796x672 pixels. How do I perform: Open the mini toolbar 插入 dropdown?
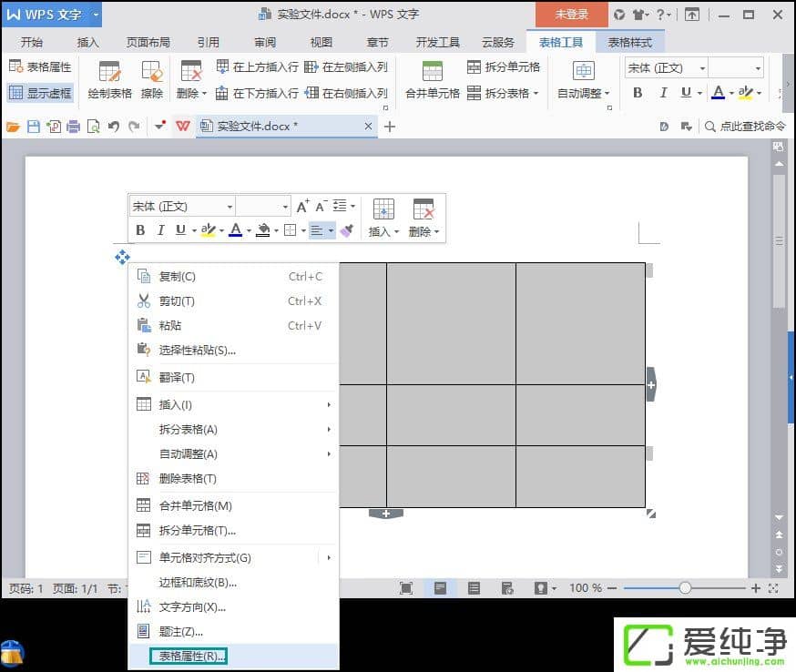[383, 231]
